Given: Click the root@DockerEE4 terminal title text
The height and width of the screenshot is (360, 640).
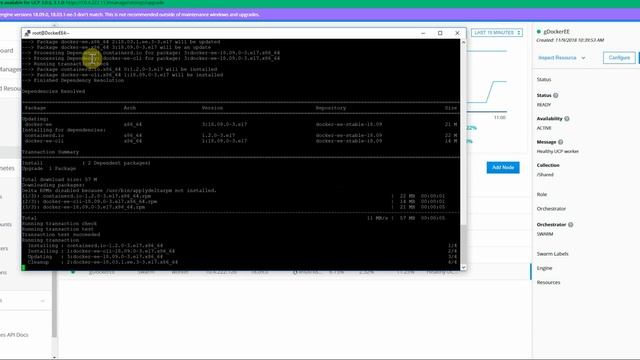Looking at the screenshot, I should coord(51,33).
